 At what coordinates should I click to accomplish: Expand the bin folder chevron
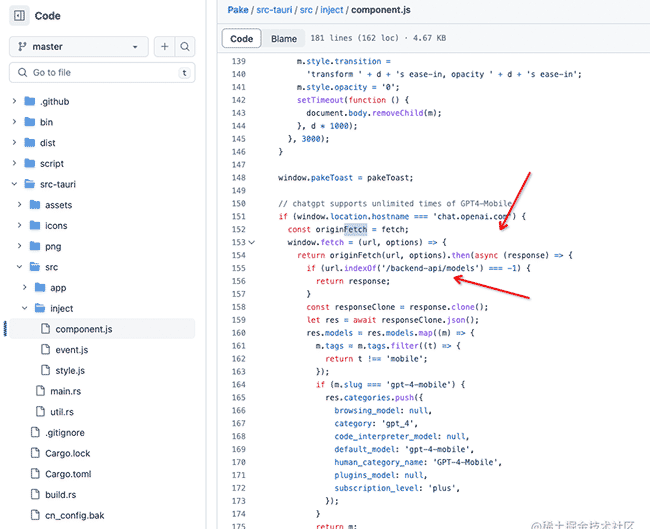pos(15,122)
